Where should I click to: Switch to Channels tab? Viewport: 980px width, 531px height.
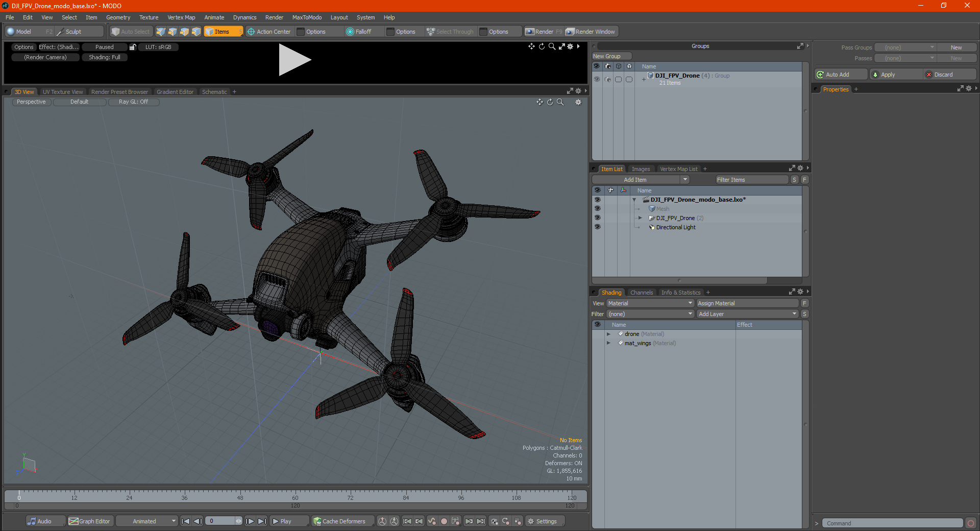[641, 293]
